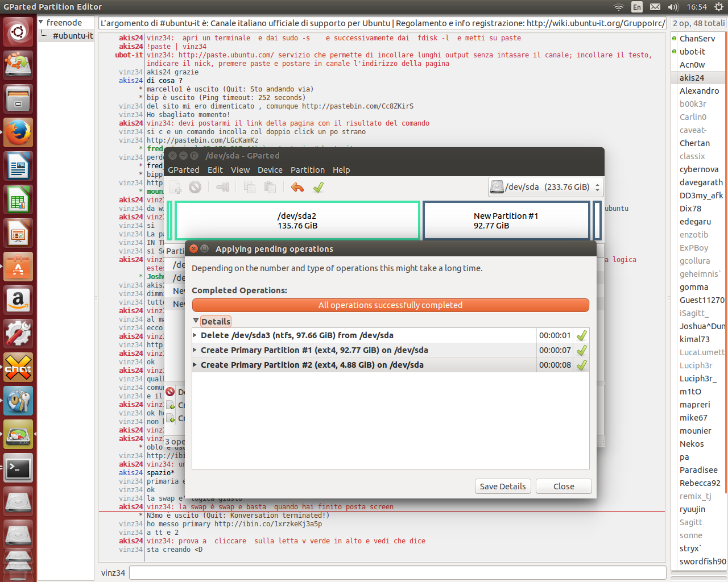This screenshot has width=728, height=582.
Task: Click the Paste partition toolbar icon
Action: pos(270,187)
